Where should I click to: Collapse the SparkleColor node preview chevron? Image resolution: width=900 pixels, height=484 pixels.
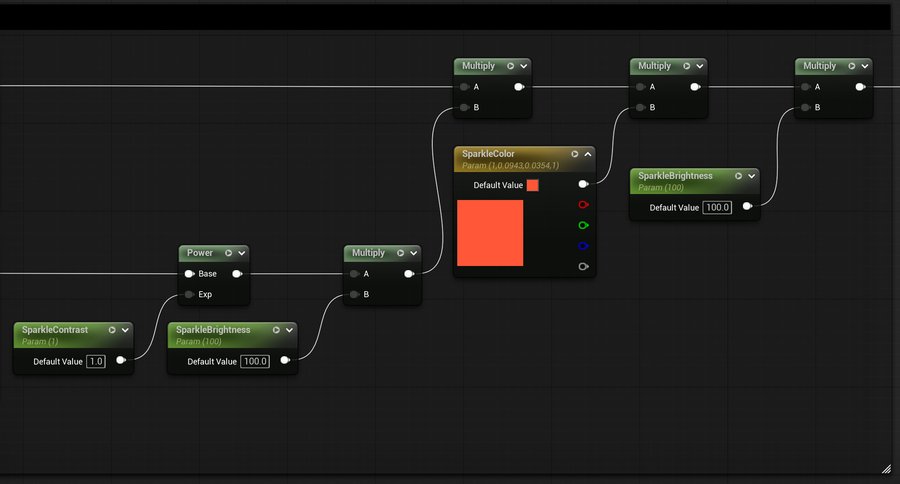click(x=587, y=154)
